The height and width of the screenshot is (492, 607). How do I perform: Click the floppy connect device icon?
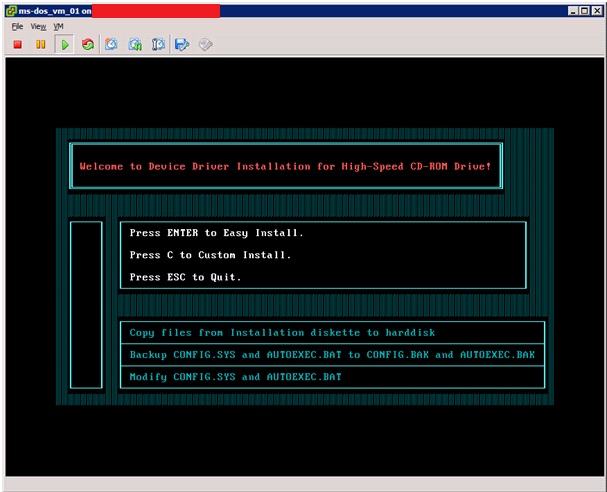pyautogui.click(x=182, y=45)
